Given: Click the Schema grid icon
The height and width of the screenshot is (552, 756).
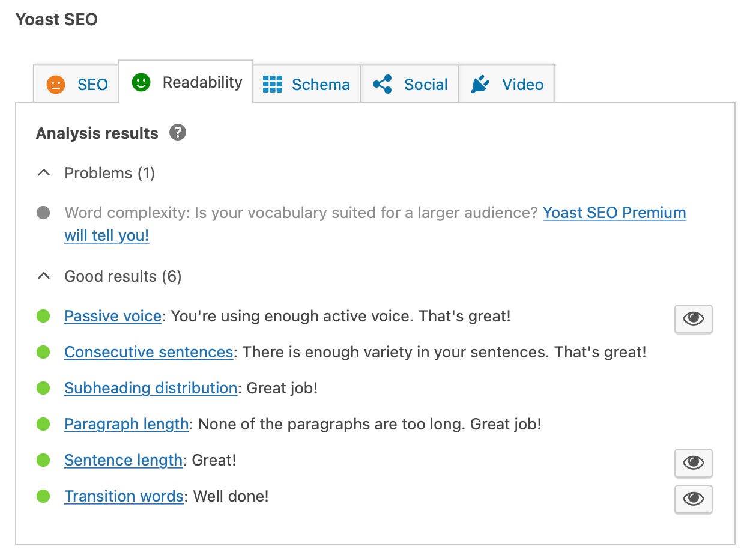Looking at the screenshot, I should [x=273, y=85].
